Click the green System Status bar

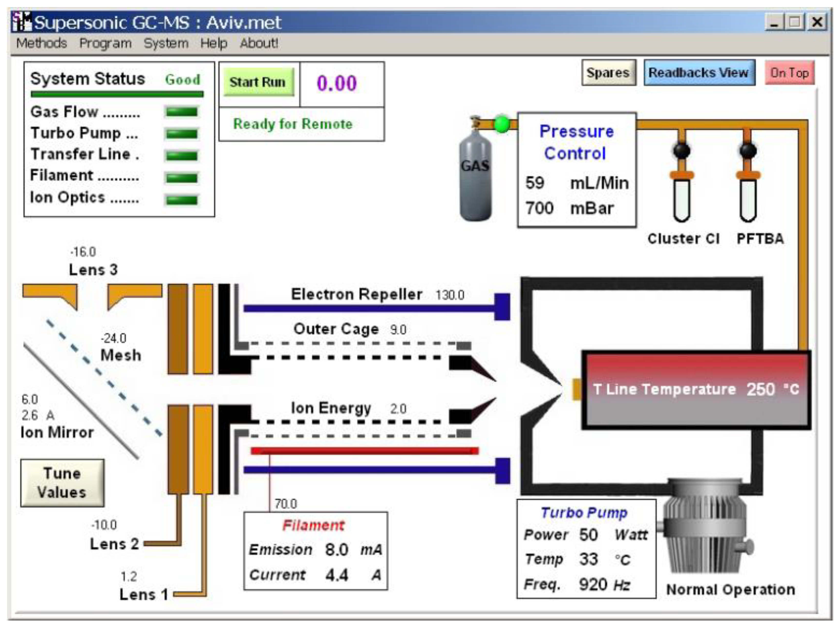point(117,94)
